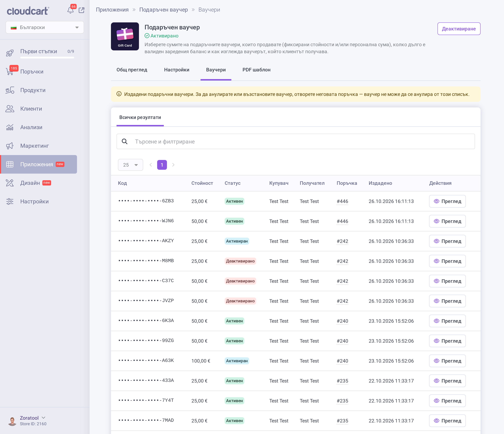This screenshot has width=504, height=434.
Task: Open order #446 link in 6ZB3 row
Action: [x=342, y=201]
